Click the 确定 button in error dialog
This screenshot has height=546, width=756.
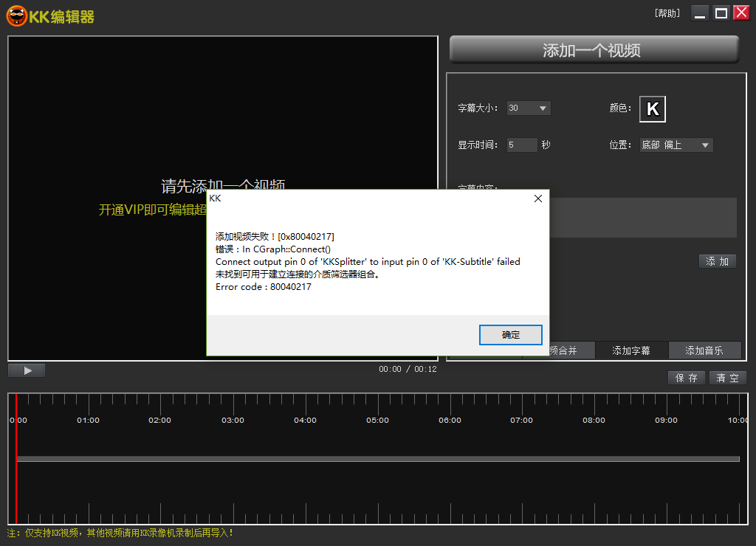pos(511,335)
